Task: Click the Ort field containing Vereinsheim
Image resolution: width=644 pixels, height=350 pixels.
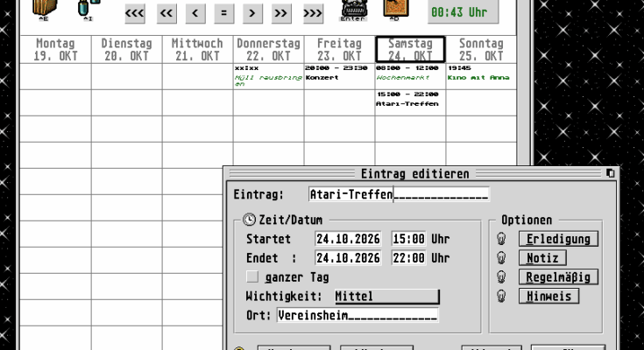Action: (357, 315)
